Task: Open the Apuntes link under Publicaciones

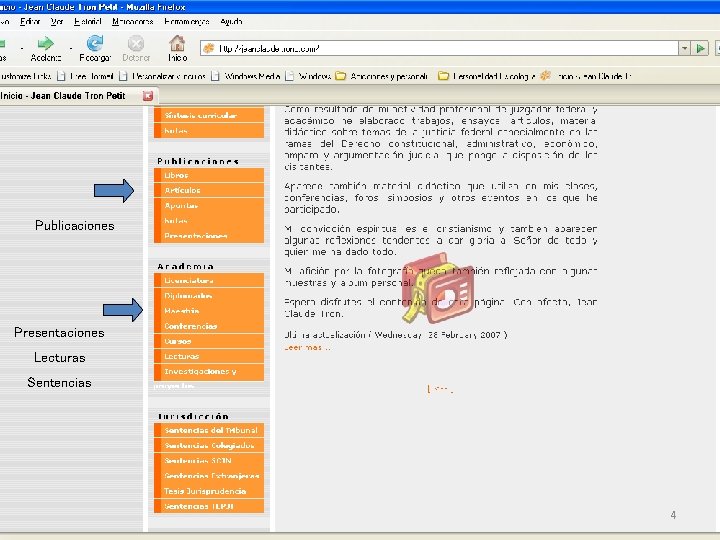Action: point(209,205)
